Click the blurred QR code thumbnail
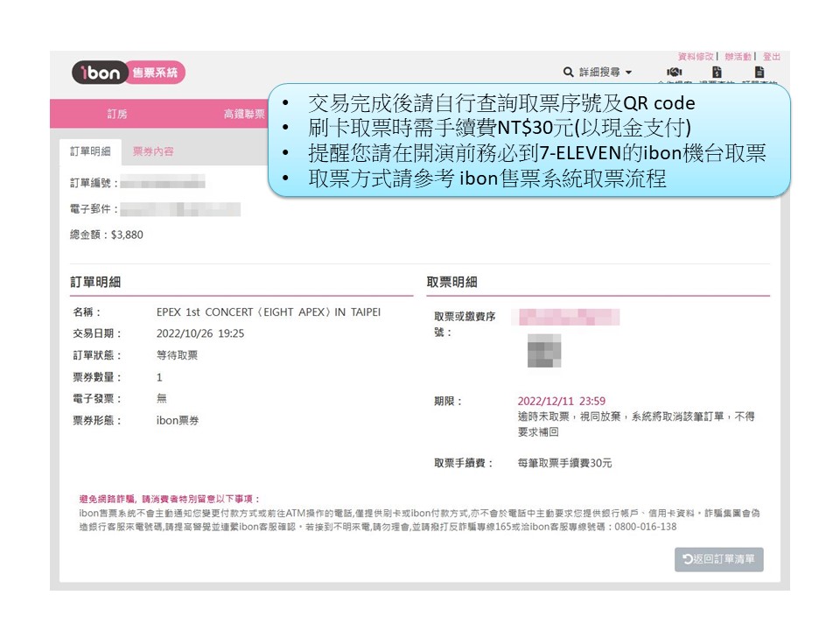Image resolution: width=840 pixels, height=630 pixels. coord(544,350)
